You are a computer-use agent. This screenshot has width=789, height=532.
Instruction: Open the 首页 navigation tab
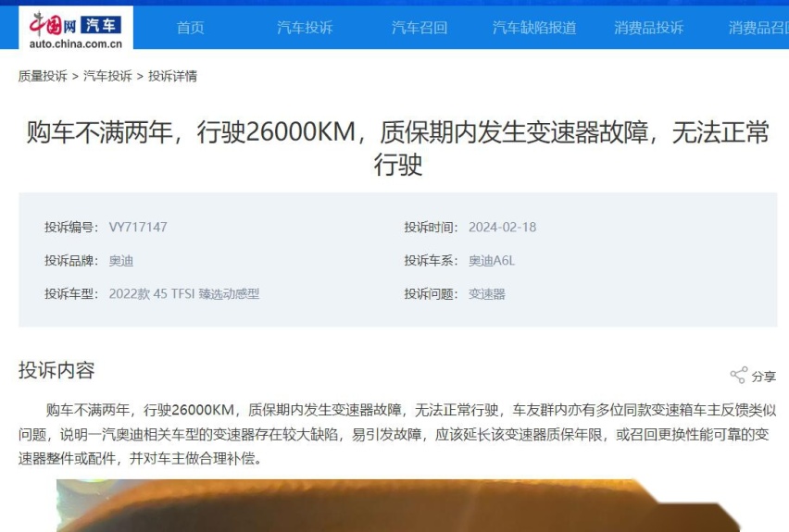[191, 27]
